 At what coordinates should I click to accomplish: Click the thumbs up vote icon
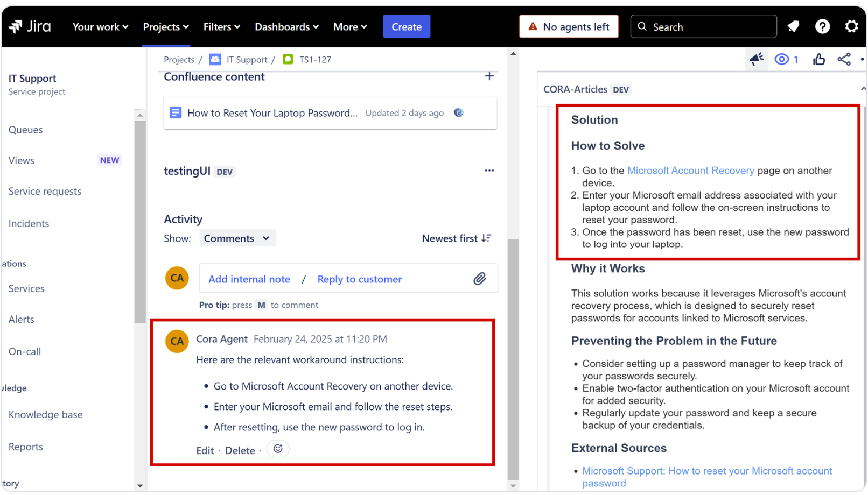[819, 59]
